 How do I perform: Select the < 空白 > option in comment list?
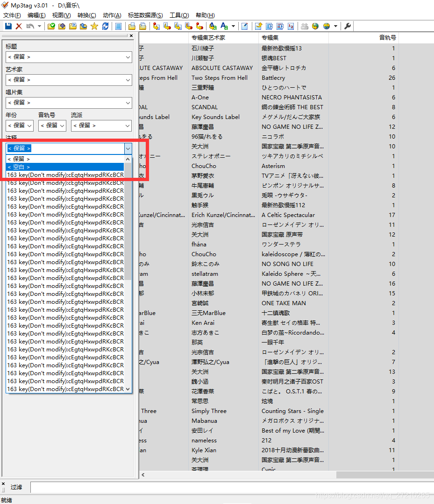coord(65,167)
